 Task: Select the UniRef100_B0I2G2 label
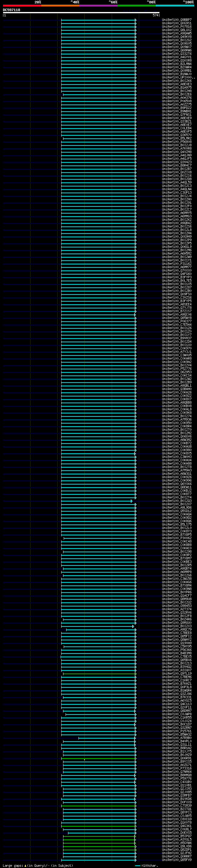click(x=177, y=40)
